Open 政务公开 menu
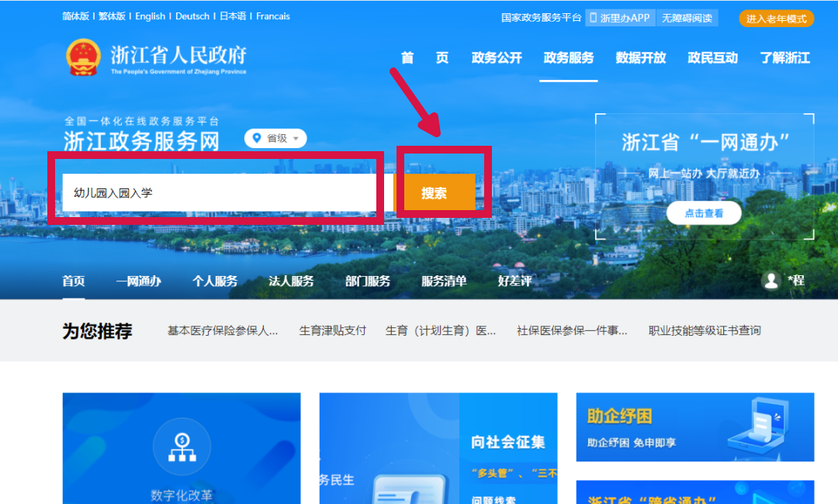Screen dimensions: 838x504 click(x=497, y=57)
